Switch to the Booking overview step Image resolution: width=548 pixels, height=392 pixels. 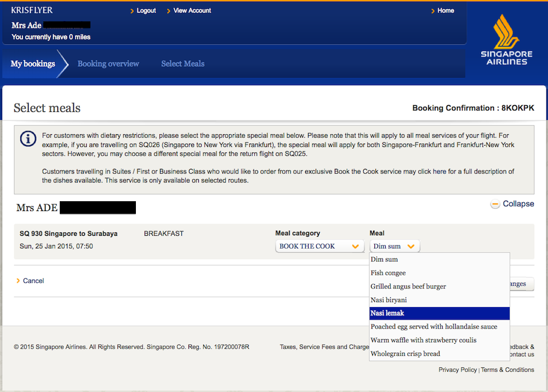[x=109, y=64]
